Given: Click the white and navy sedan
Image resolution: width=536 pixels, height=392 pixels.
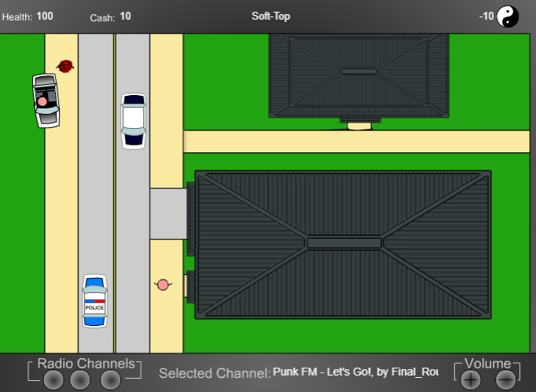Looking at the screenshot, I should click(x=134, y=121).
